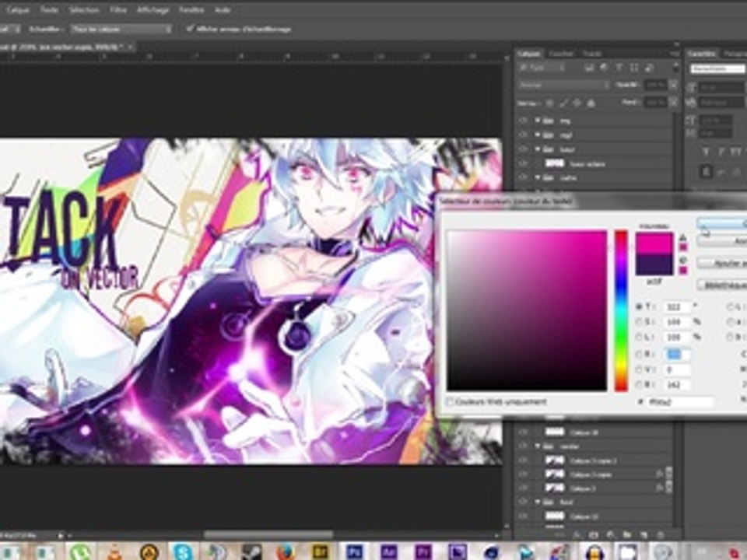
Task: Open the Texte menu
Action: [48, 9]
